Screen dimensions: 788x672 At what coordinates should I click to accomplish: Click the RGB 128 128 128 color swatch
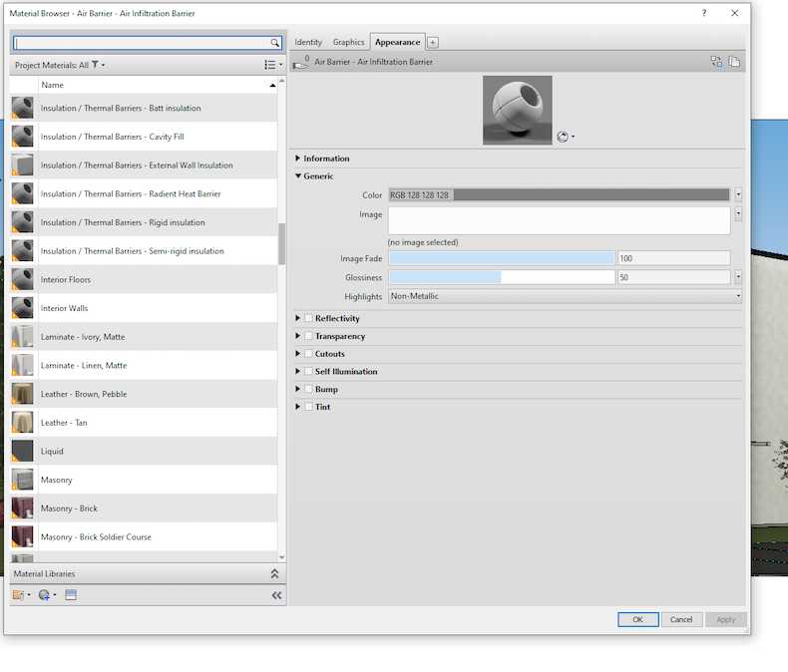click(559, 195)
